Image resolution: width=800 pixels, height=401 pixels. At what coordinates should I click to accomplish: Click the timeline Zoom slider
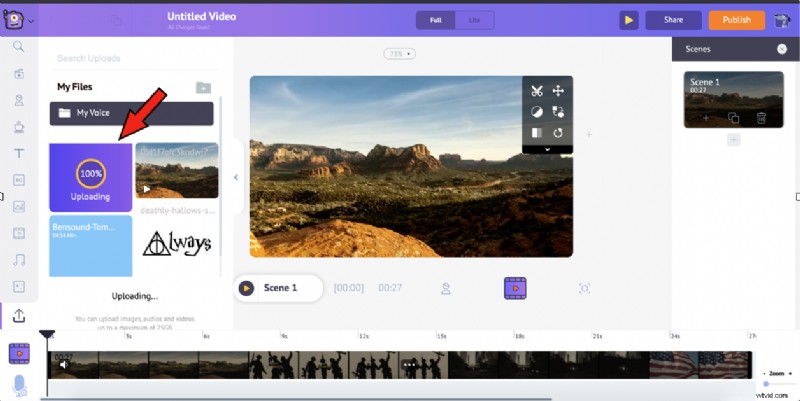[778, 384]
